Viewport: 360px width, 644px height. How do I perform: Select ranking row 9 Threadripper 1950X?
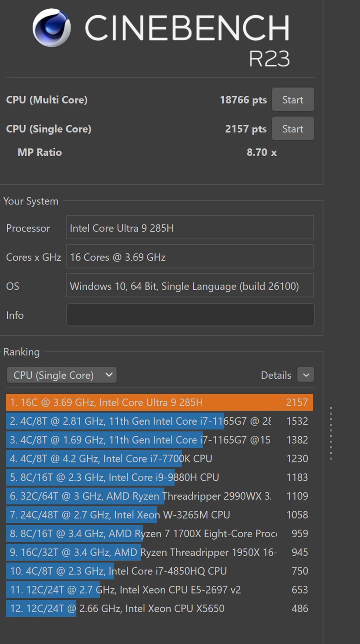point(159,552)
